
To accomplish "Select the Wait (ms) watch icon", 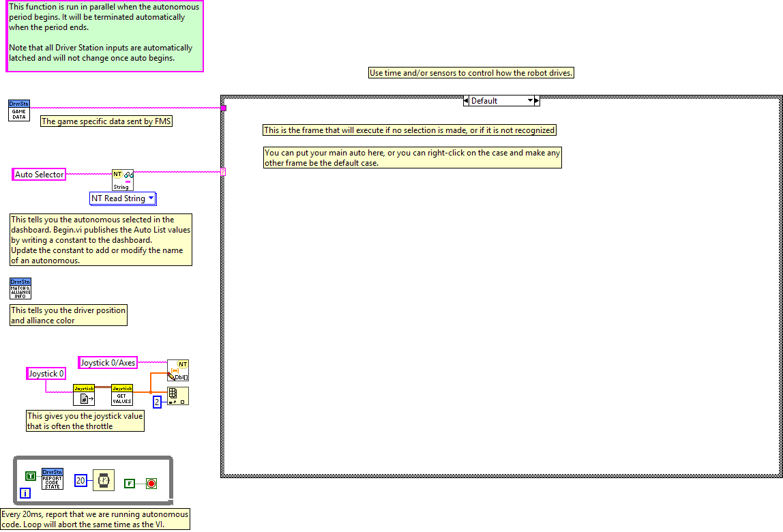I will point(104,479).
